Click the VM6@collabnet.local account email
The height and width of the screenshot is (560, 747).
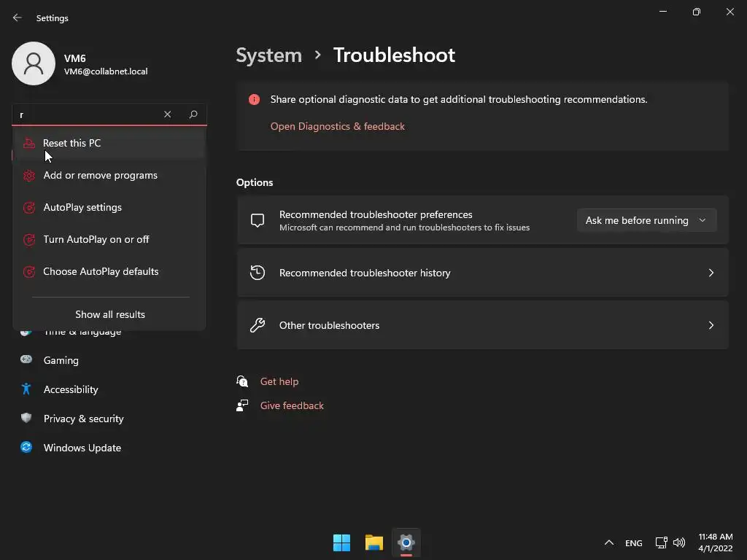click(106, 71)
